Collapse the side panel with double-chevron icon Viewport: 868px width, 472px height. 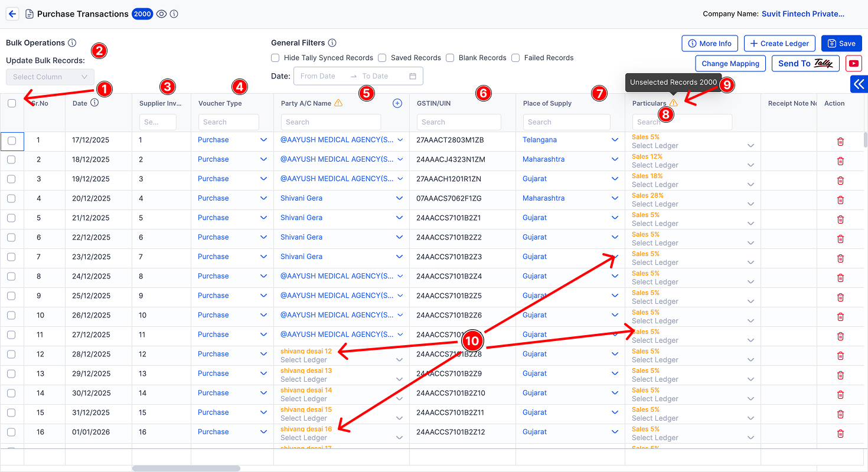(859, 84)
